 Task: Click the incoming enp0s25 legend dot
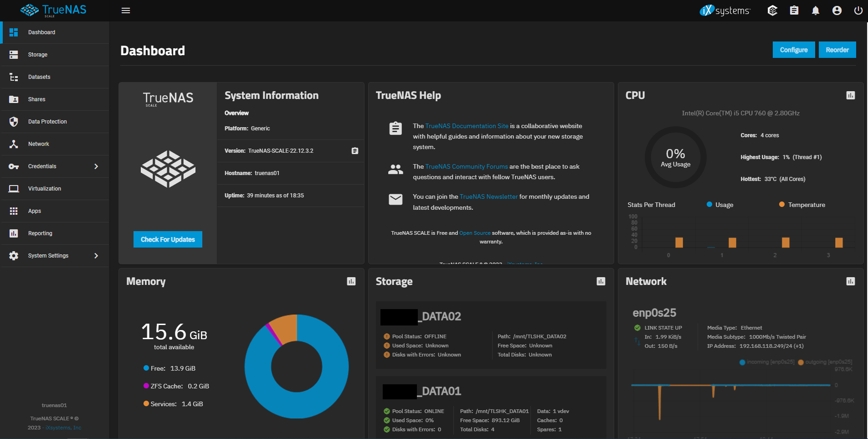[742, 362]
